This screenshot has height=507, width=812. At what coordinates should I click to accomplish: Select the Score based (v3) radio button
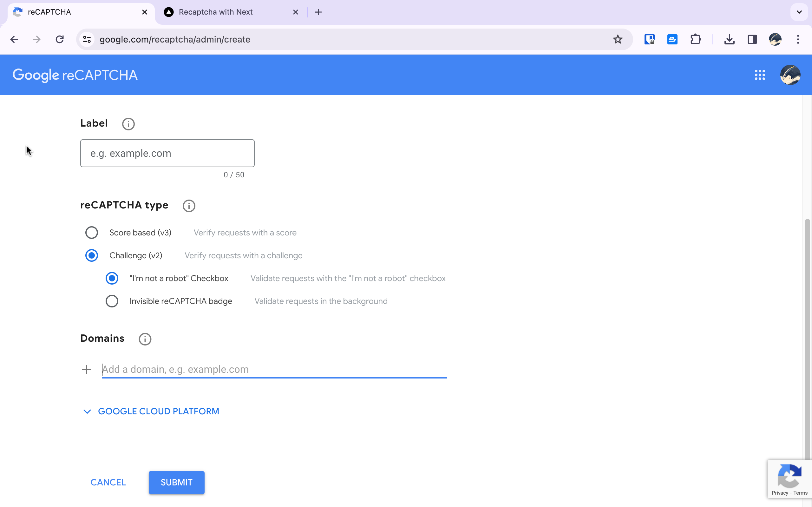tap(91, 233)
